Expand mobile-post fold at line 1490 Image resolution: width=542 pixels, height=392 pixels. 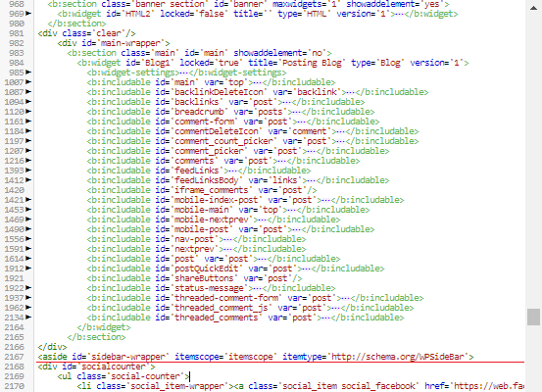click(28, 229)
